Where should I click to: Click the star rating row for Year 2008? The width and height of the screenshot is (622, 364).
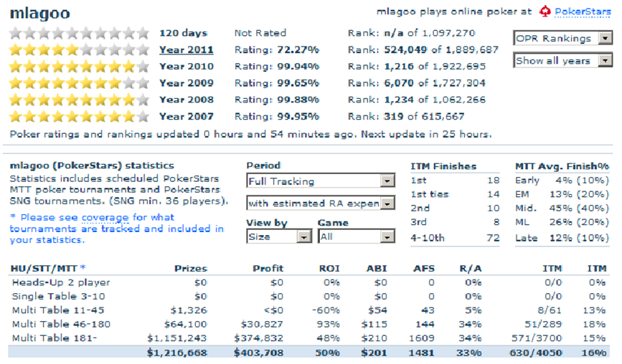point(80,100)
